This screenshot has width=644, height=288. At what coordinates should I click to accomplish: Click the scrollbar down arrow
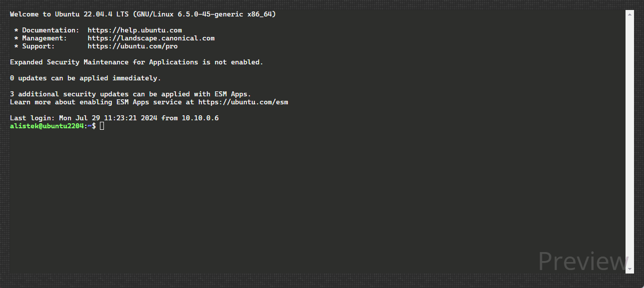(x=630, y=270)
